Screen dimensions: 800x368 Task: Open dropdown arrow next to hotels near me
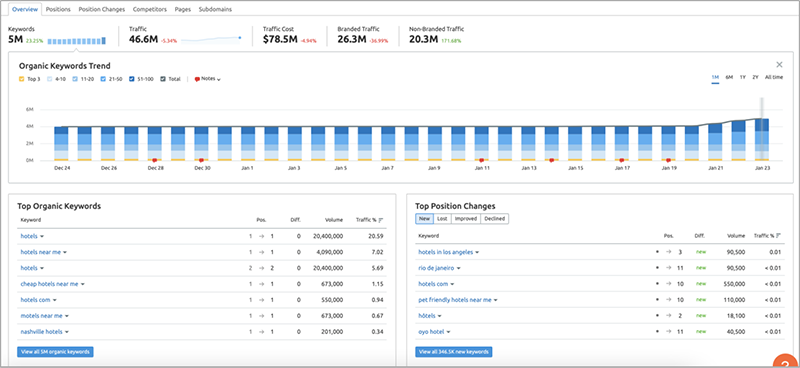(x=65, y=252)
